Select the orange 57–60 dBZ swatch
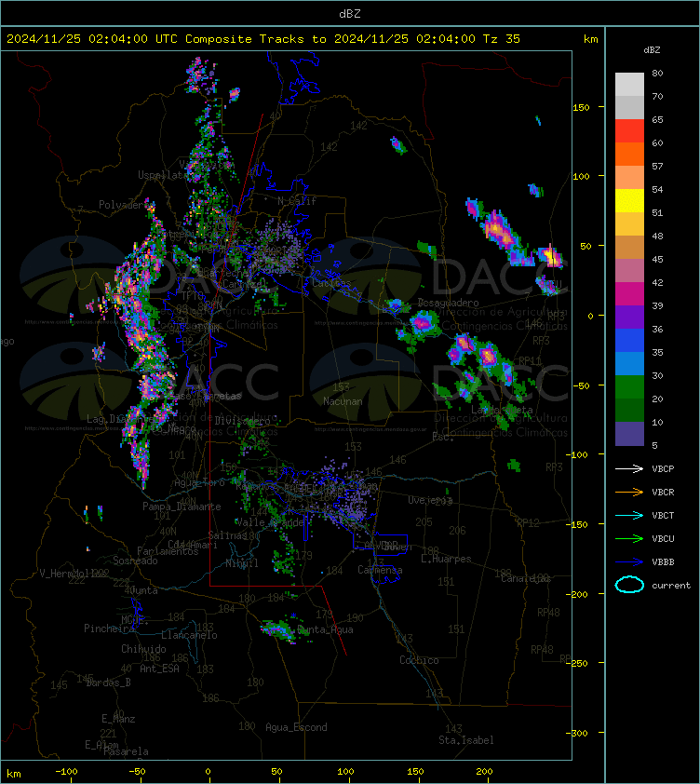700x784 pixels. coord(629,154)
